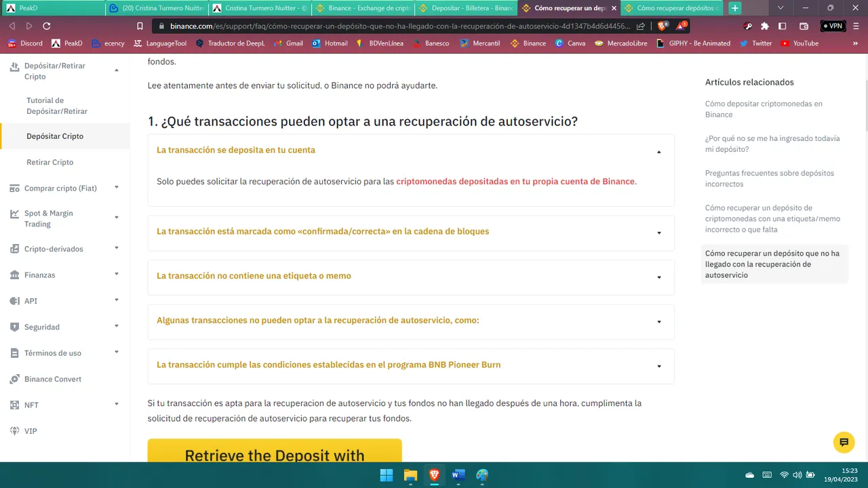Expand Comprar cripto (Fiat) sidebar group
Image resolution: width=868 pixels, height=488 pixels.
(117, 188)
